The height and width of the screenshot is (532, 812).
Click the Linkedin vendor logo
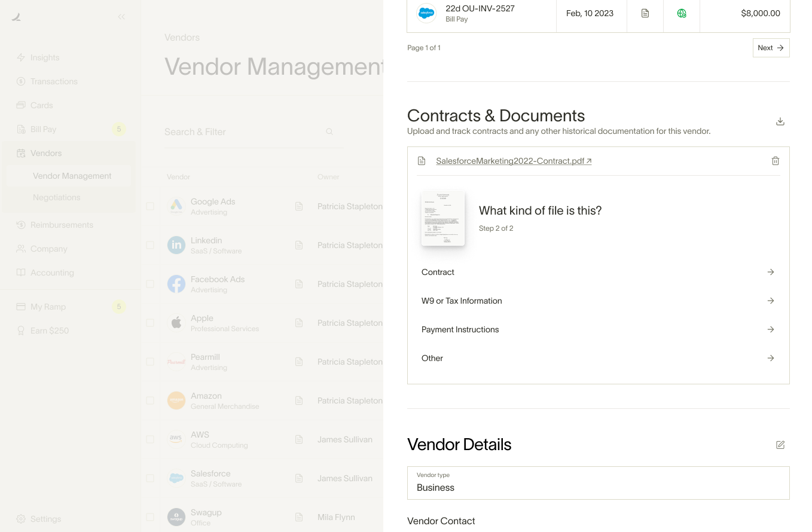pos(176,245)
